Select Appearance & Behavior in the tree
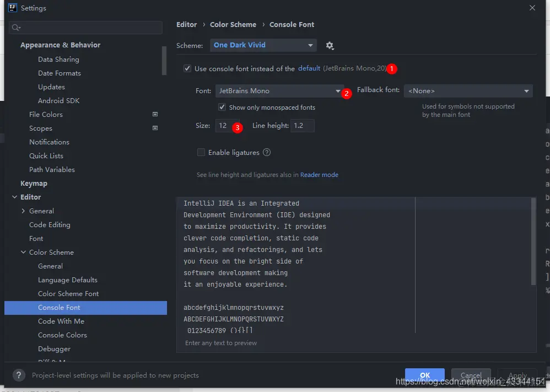 tap(60, 45)
